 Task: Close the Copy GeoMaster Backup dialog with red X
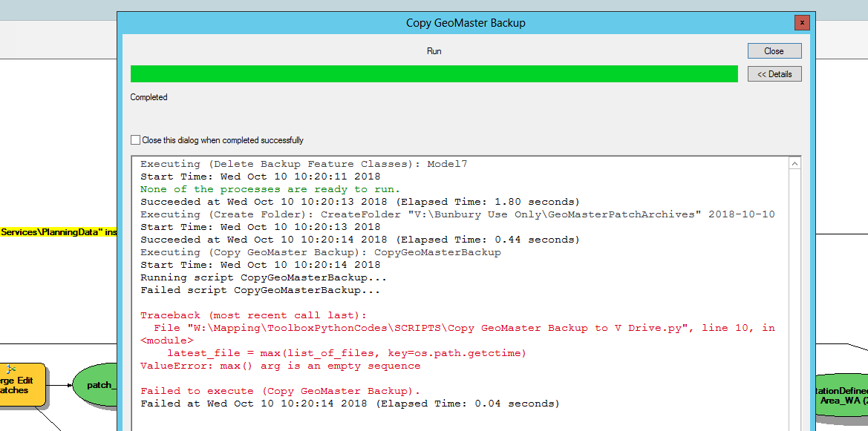pyautogui.click(x=802, y=22)
